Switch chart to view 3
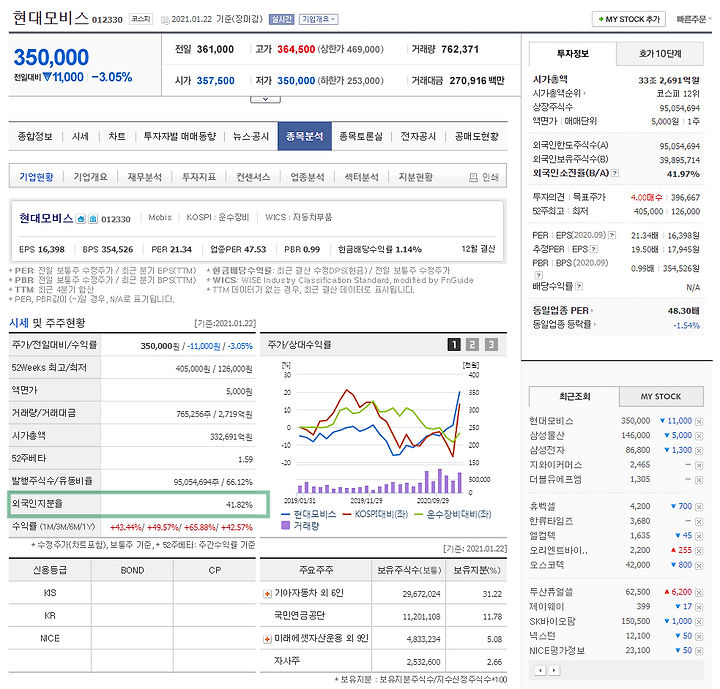 (x=491, y=344)
